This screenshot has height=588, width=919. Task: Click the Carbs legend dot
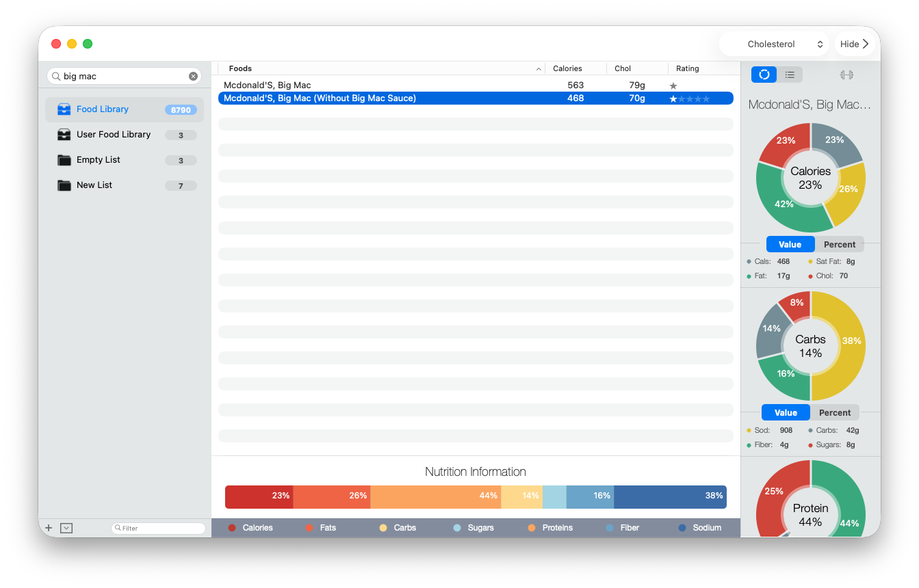[383, 528]
